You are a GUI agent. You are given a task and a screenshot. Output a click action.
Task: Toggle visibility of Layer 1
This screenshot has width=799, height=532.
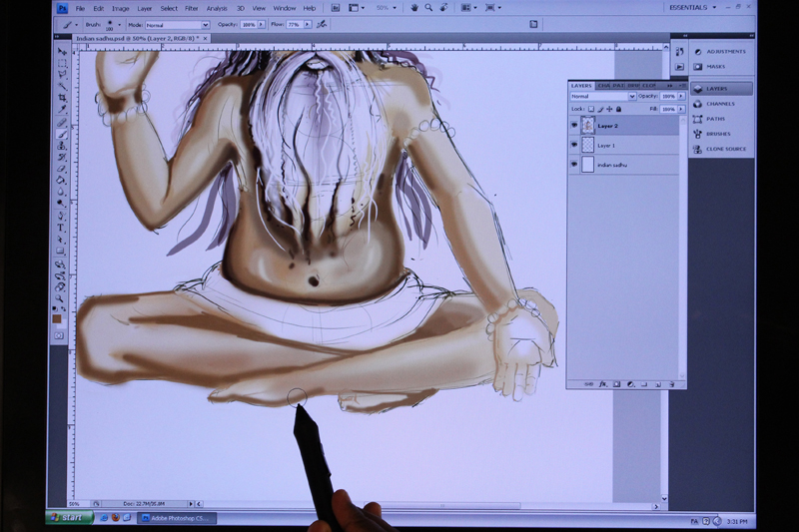click(574, 145)
